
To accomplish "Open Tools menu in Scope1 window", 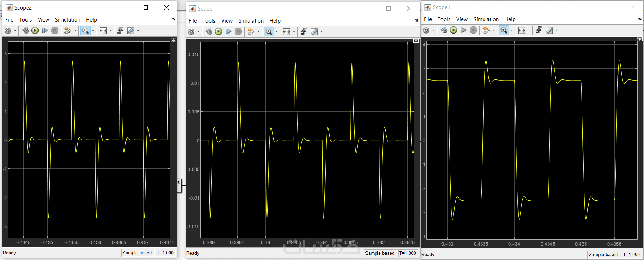I will click(444, 19).
